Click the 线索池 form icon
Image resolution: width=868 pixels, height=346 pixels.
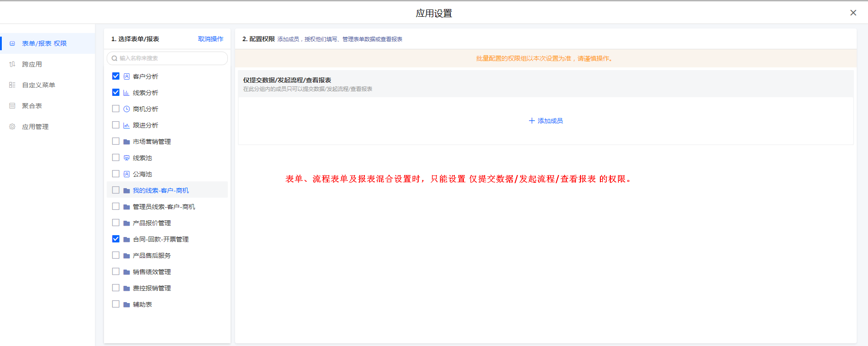(127, 158)
